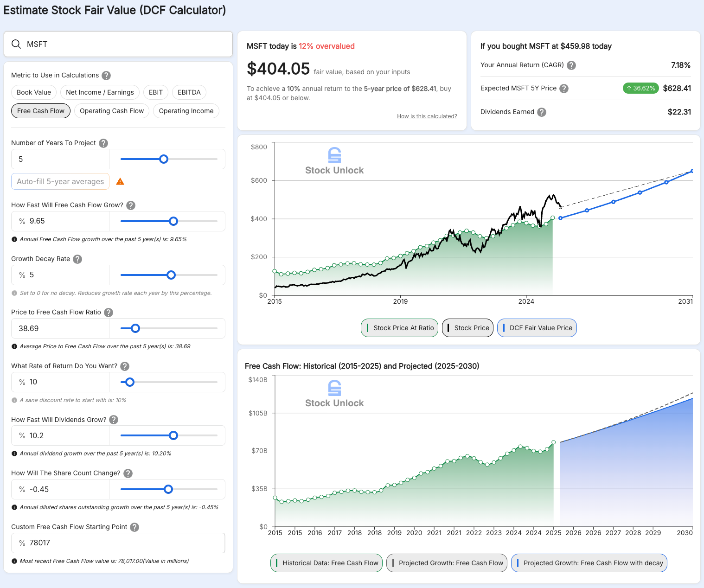The width and height of the screenshot is (704, 588).
Task: Toggle DCF Fair Value Price series
Action: point(537,328)
